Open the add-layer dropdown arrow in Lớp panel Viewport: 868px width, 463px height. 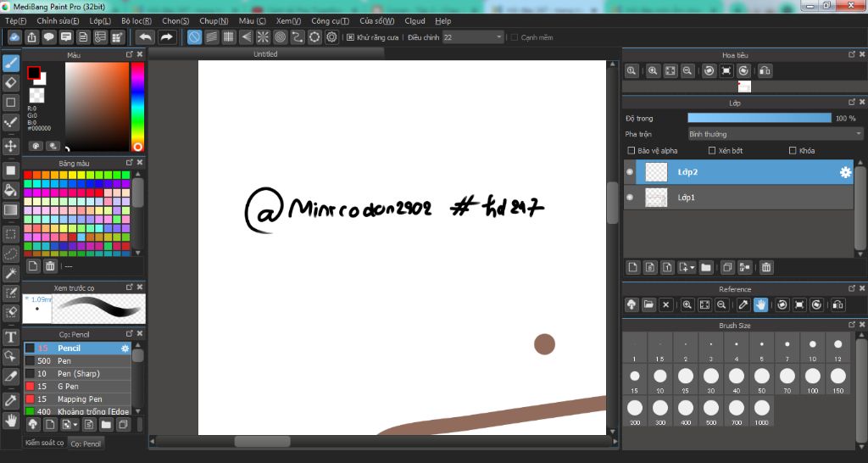click(x=693, y=267)
